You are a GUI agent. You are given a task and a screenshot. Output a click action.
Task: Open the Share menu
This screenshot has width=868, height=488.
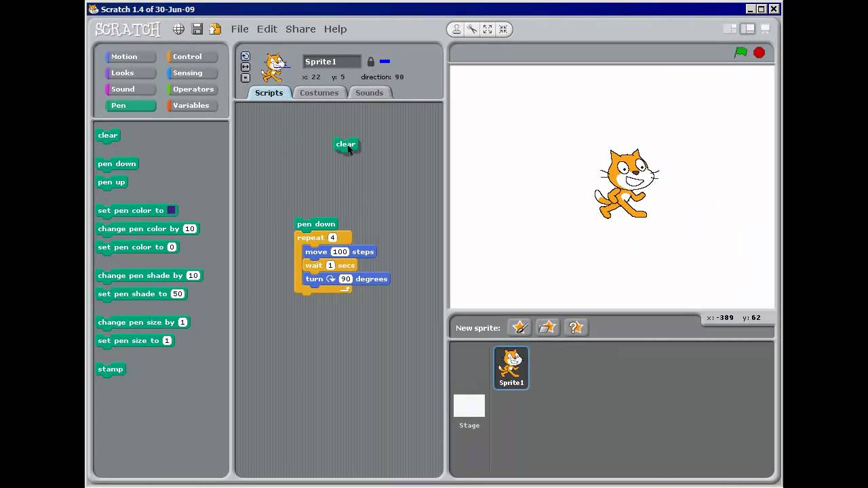tap(300, 29)
